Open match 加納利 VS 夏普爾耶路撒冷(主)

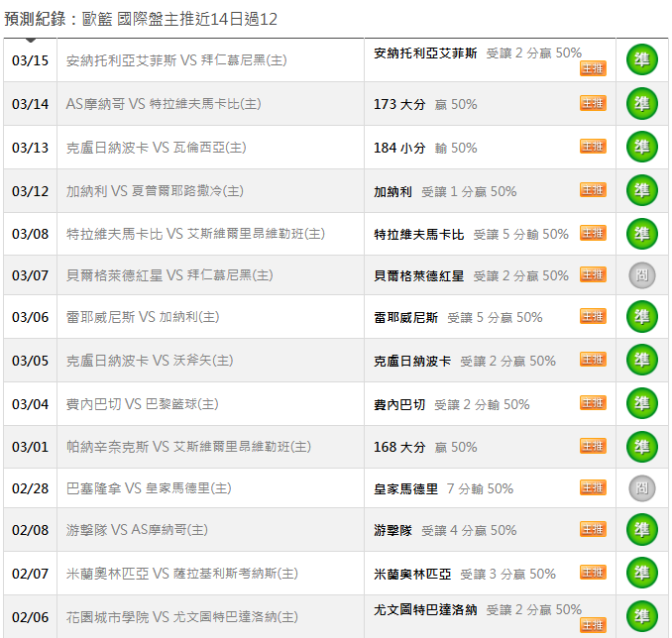pos(155,191)
